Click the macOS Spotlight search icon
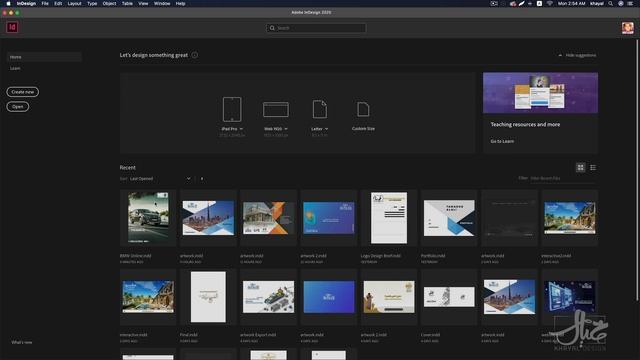The image size is (640, 360). click(x=611, y=3)
